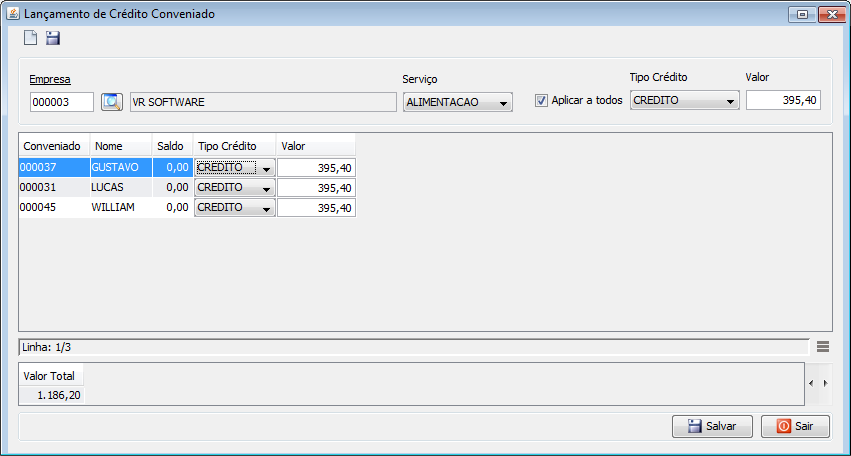Click the Saldo 0,00 cell for LUCAS

[173, 188]
